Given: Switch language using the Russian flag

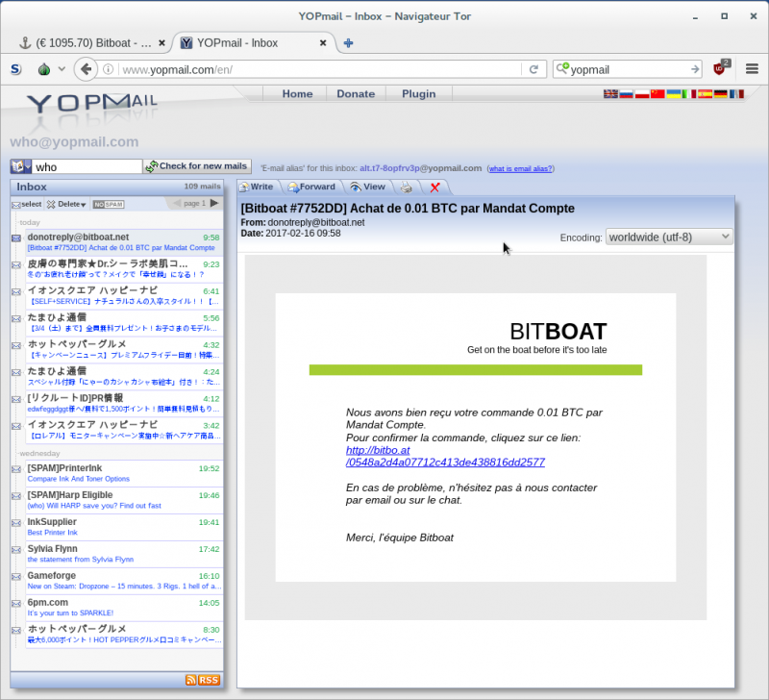Looking at the screenshot, I should pos(627,93).
